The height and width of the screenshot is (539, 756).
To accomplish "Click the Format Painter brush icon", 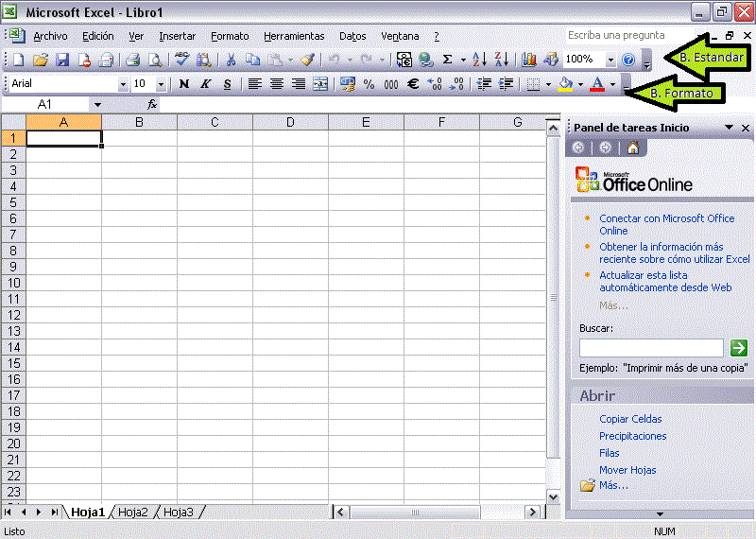I will pos(307,60).
